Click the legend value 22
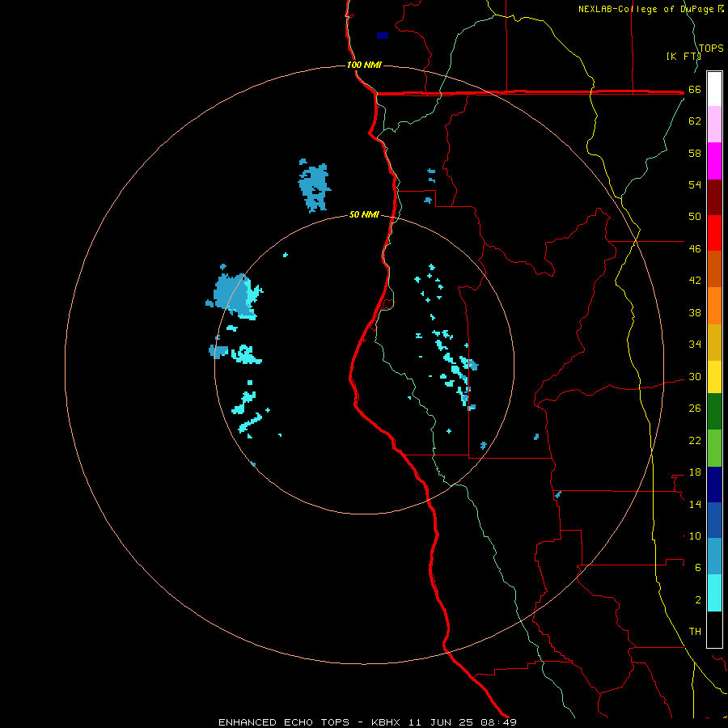The image size is (728, 728). pyautogui.click(x=695, y=440)
